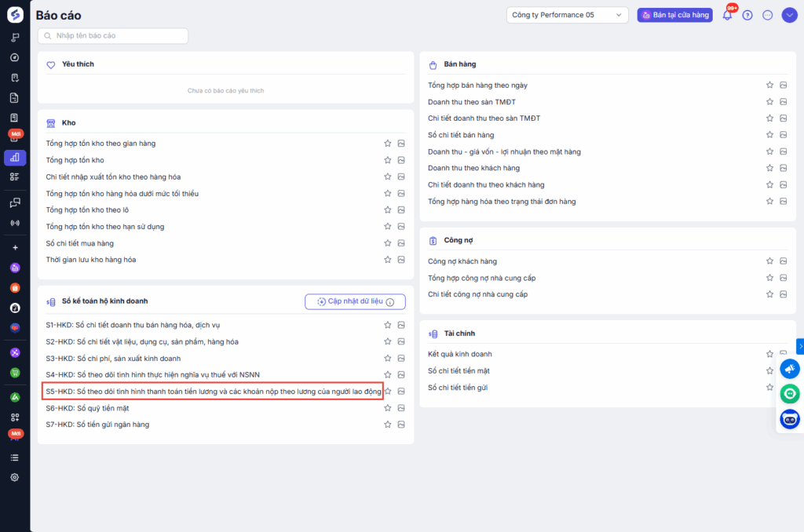Click the Bán tại cửa hàng button
The width and height of the screenshot is (804, 532).
coord(674,15)
